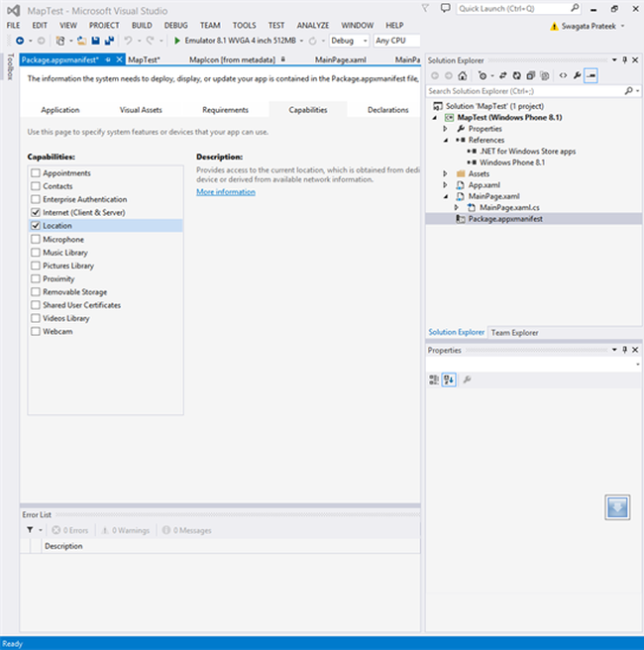The image size is (644, 650).
Task: Switch to the Team Explorer tab
Action: pos(514,333)
